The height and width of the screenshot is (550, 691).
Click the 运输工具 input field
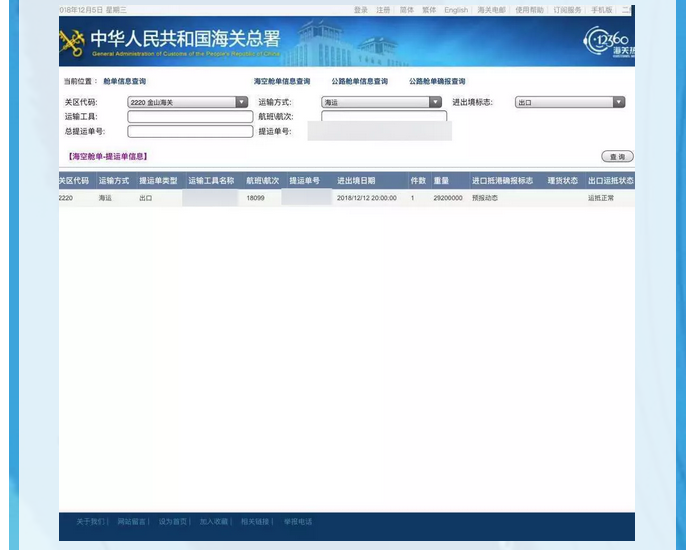click(190, 117)
